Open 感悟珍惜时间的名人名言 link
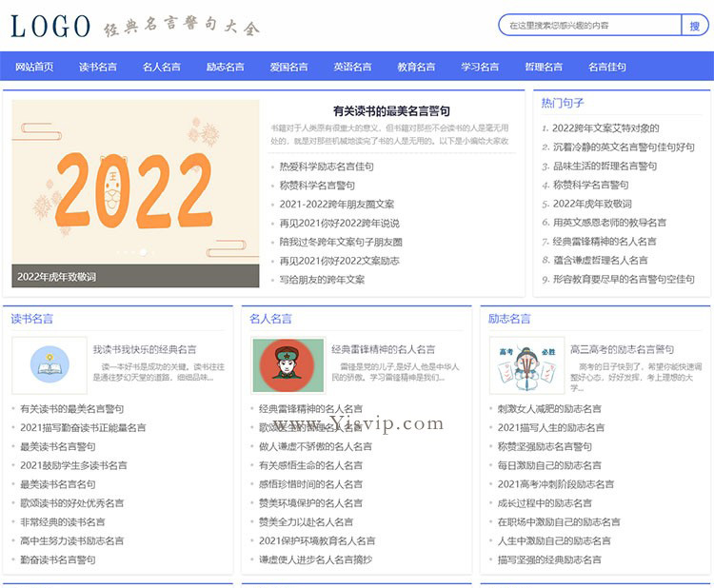This screenshot has height=588, width=714. [x=310, y=484]
